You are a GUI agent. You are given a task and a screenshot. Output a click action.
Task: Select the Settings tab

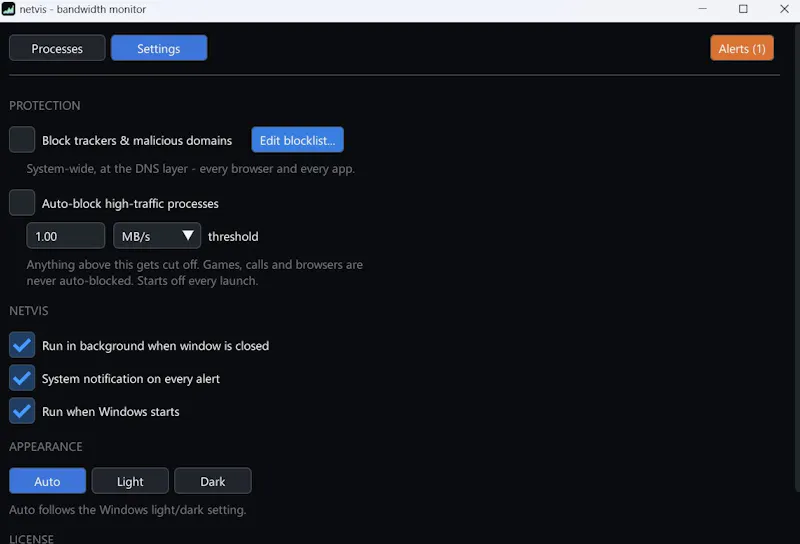click(x=159, y=48)
